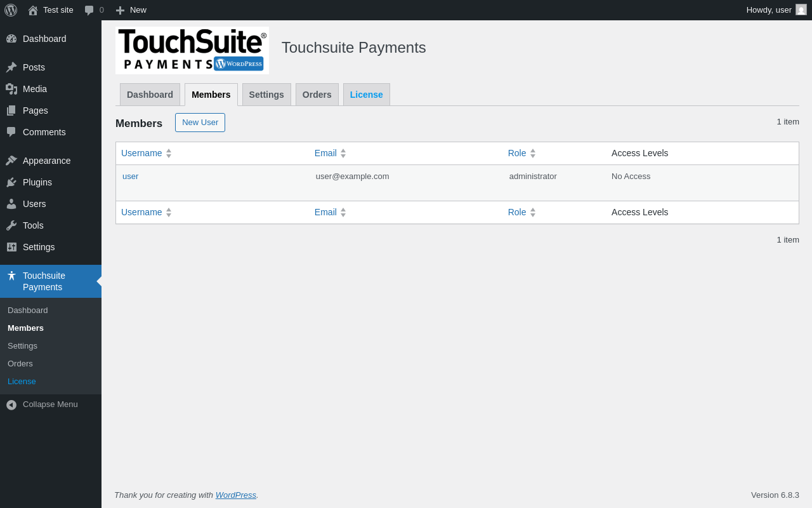The height and width of the screenshot is (508, 812).
Task: Click the Tools wrench icon
Action: [11, 225]
